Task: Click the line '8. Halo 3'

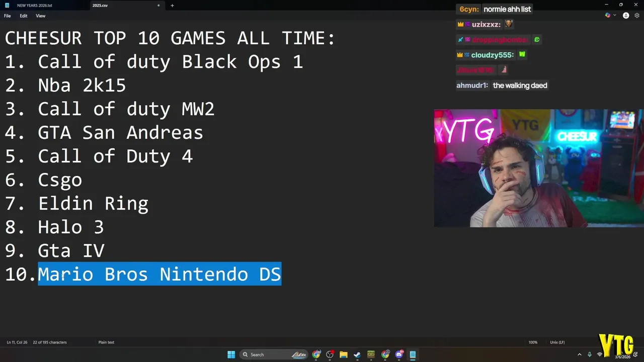Action: tap(54, 227)
